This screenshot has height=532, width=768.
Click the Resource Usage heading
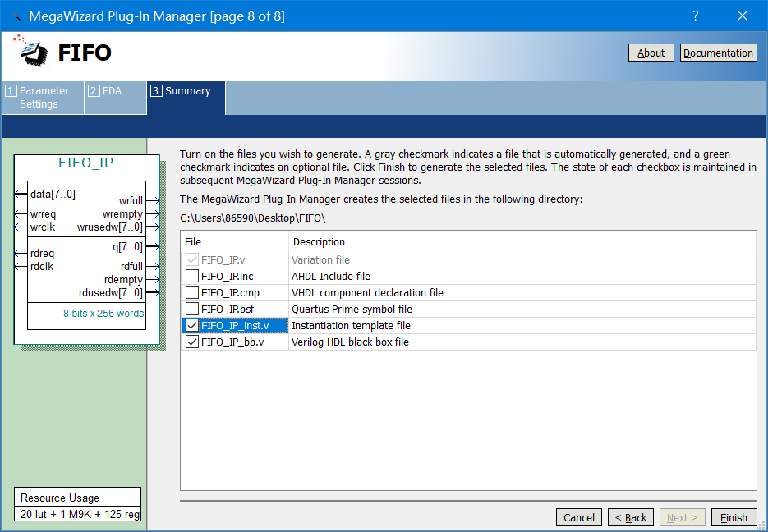point(60,498)
